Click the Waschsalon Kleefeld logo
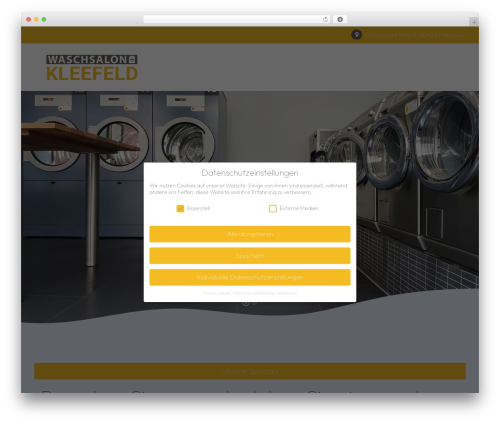 coord(92,68)
